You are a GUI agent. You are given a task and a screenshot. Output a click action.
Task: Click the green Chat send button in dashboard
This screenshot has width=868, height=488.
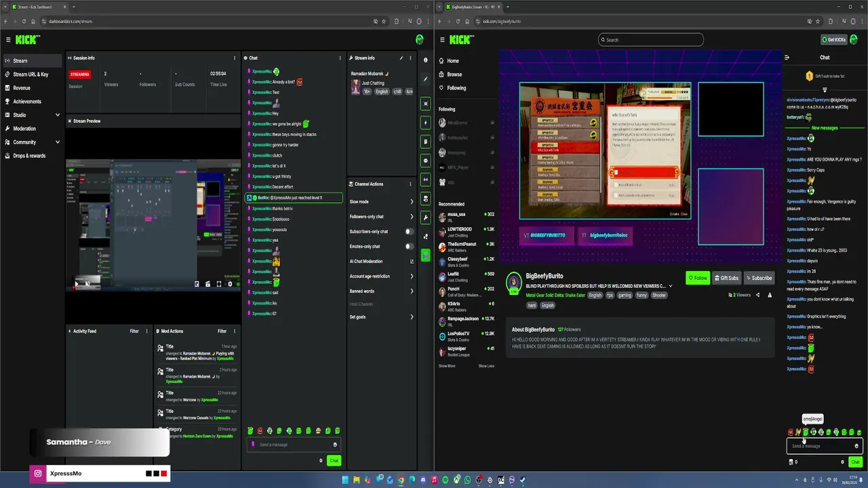pos(334,461)
